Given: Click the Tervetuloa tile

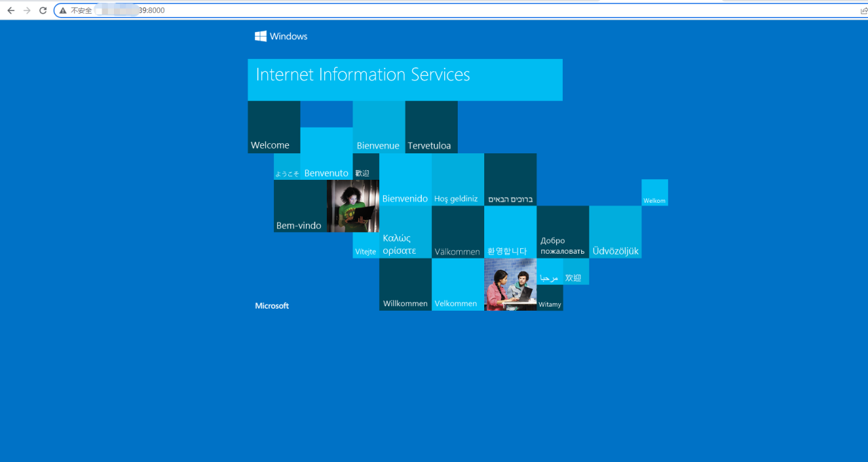Looking at the screenshot, I should (431, 127).
